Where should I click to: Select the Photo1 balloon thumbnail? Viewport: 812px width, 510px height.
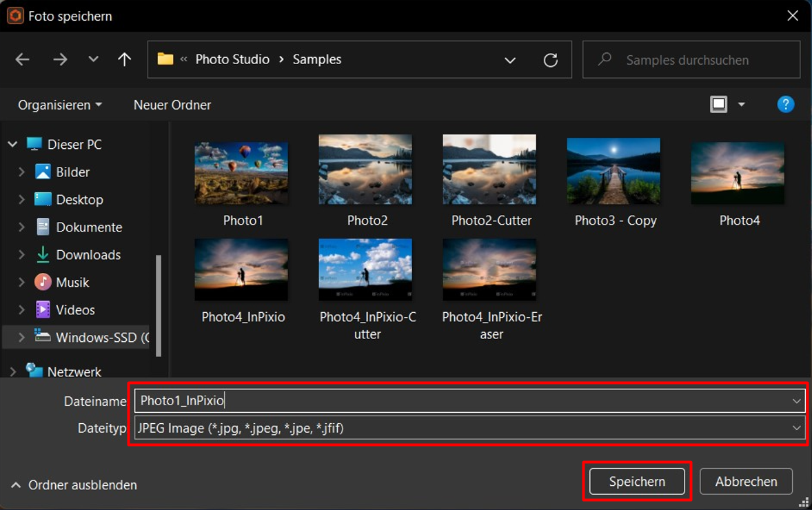pos(241,173)
